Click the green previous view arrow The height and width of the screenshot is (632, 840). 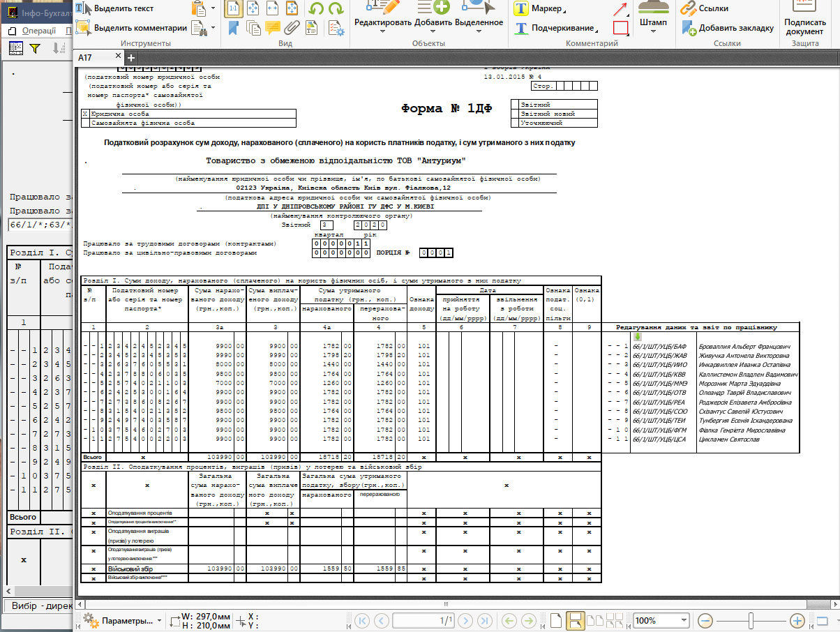click(x=509, y=620)
